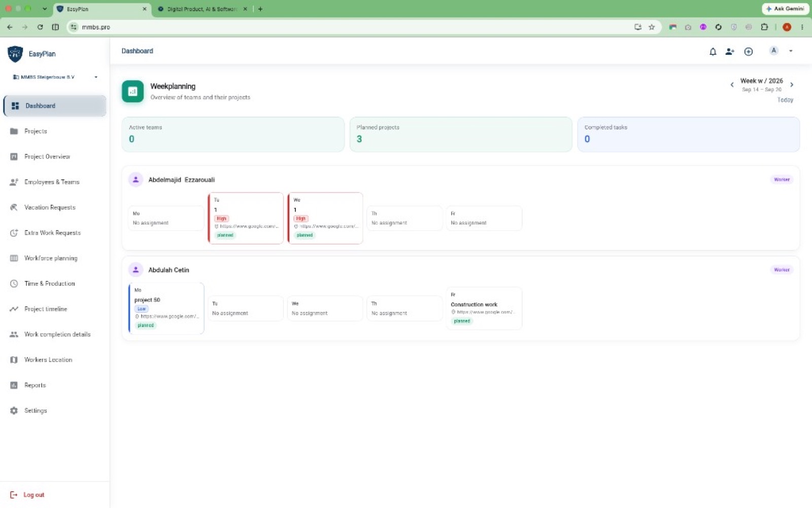812x508 pixels.
Task: Click the add user icon in header
Action: pyautogui.click(x=730, y=51)
